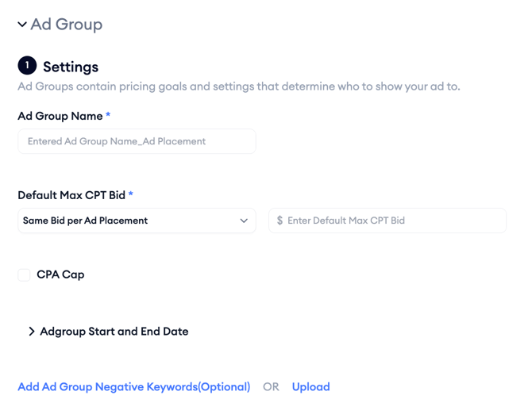The image size is (532, 403).
Task: Click the bid type dropdown arrow
Action: click(244, 221)
